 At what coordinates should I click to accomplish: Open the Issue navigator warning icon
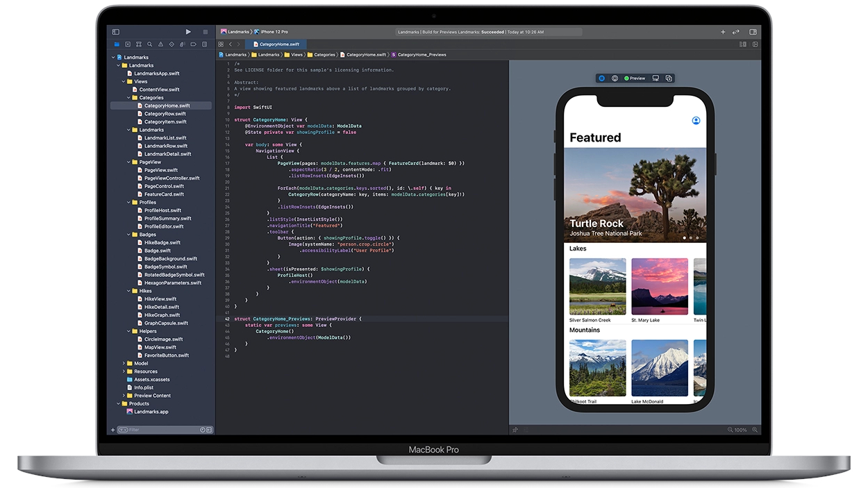[x=160, y=44]
